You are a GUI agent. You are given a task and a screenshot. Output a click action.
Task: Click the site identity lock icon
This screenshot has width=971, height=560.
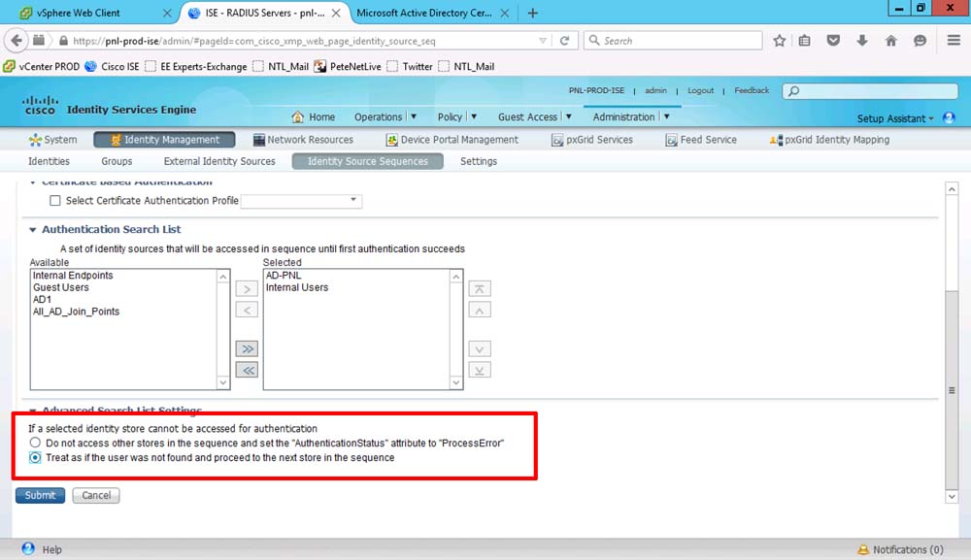63,41
